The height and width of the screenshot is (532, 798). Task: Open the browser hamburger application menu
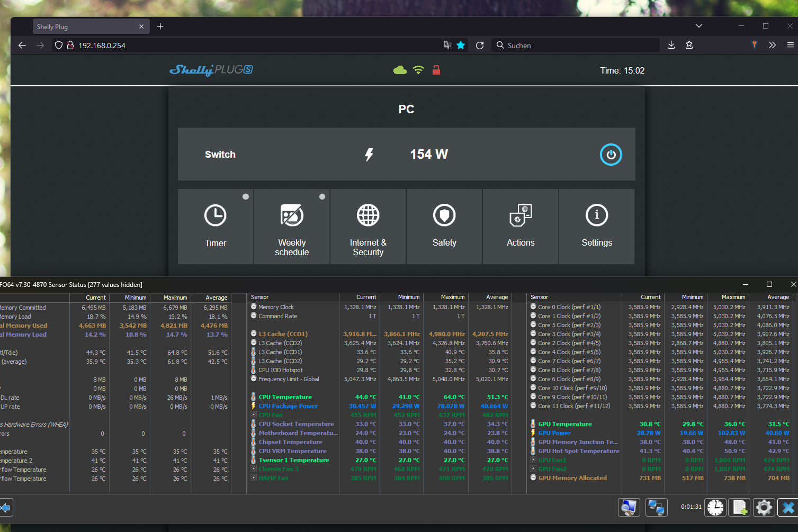coord(790,46)
